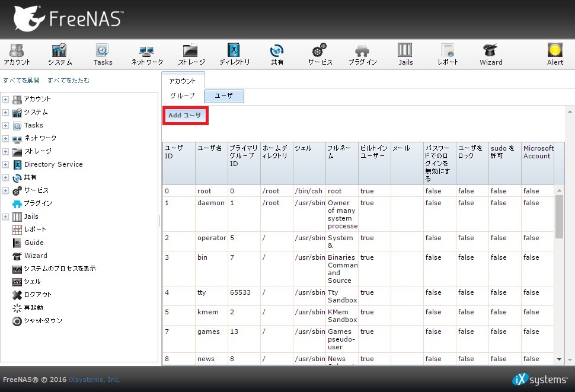Screen dimensions: 575x392
Task: Select the news user name cell
Action: tap(212, 359)
